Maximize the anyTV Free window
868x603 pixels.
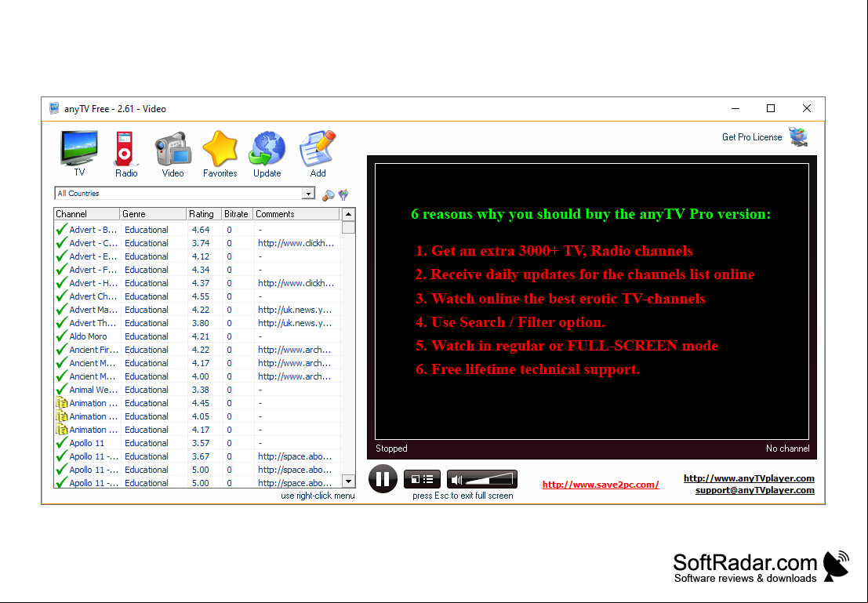[771, 108]
